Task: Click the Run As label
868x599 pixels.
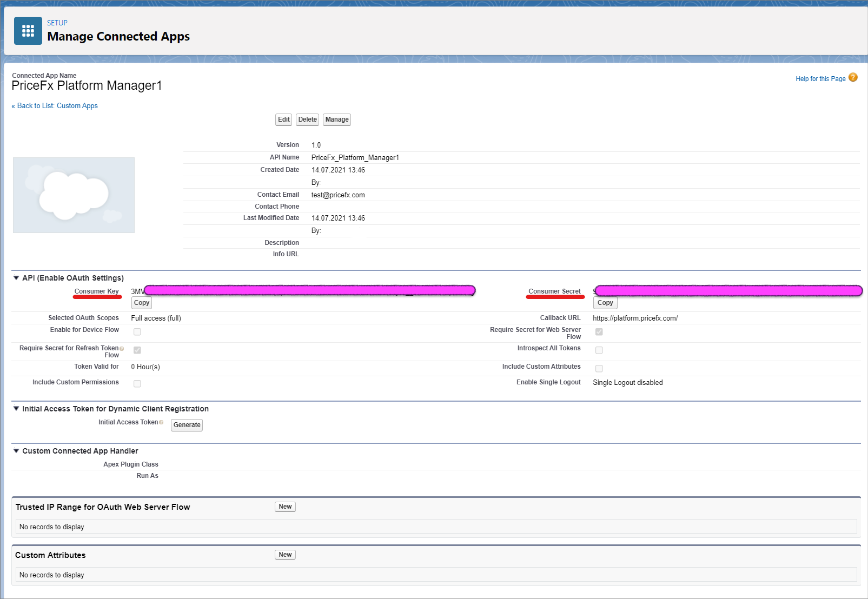Action: [148, 476]
